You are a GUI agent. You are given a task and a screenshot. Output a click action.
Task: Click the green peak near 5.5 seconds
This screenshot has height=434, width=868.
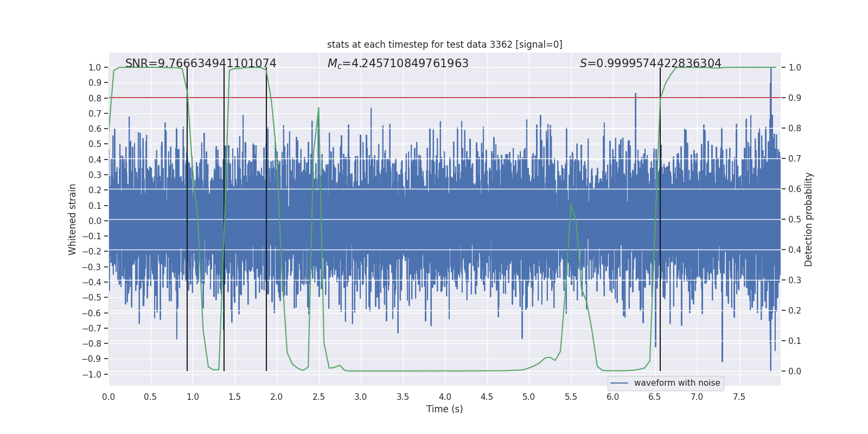point(571,205)
